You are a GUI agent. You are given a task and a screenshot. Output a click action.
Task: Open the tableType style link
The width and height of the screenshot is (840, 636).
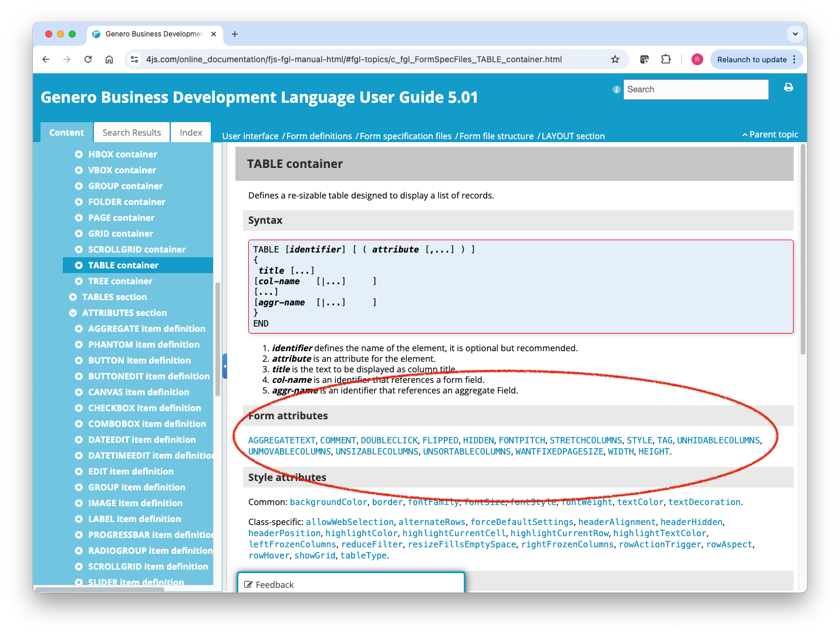(x=363, y=556)
